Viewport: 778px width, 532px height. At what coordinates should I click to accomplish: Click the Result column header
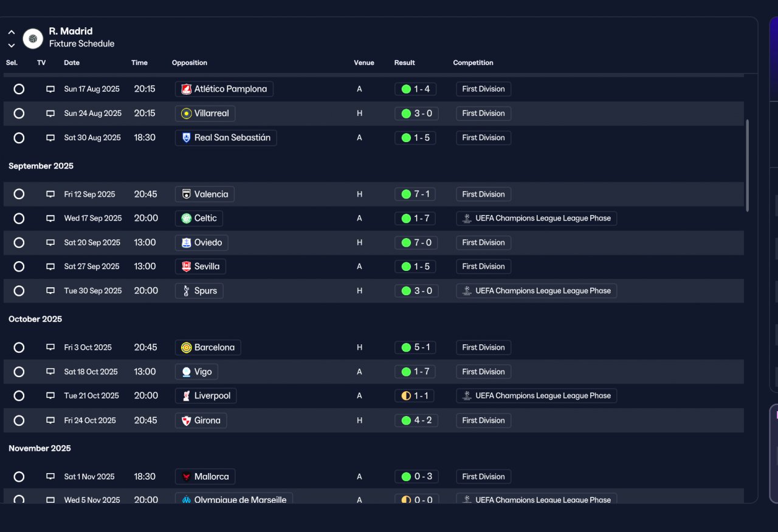pos(404,63)
